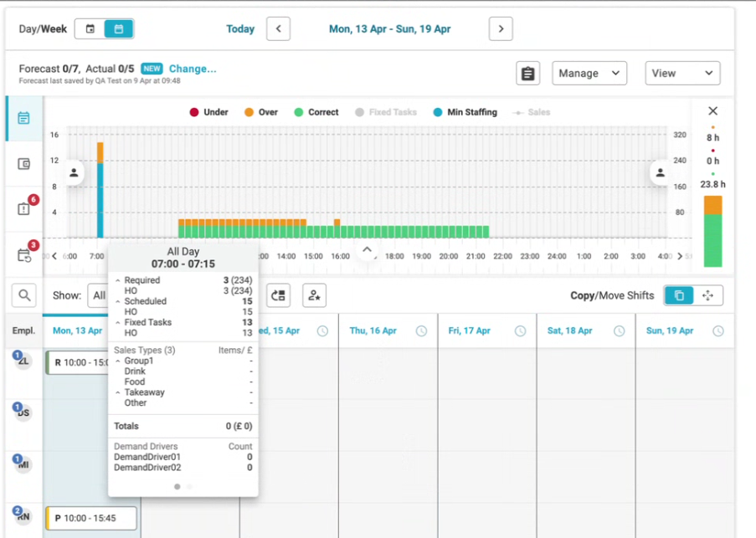Screen dimensions: 756x538
Task: Open the calendar history panel with badge 3
Action: pyautogui.click(x=23, y=255)
